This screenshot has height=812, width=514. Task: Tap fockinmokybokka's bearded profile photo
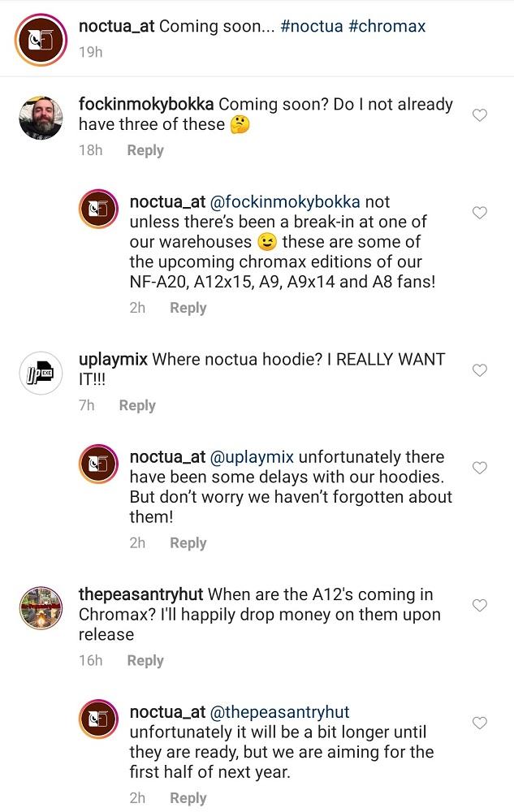(x=41, y=117)
